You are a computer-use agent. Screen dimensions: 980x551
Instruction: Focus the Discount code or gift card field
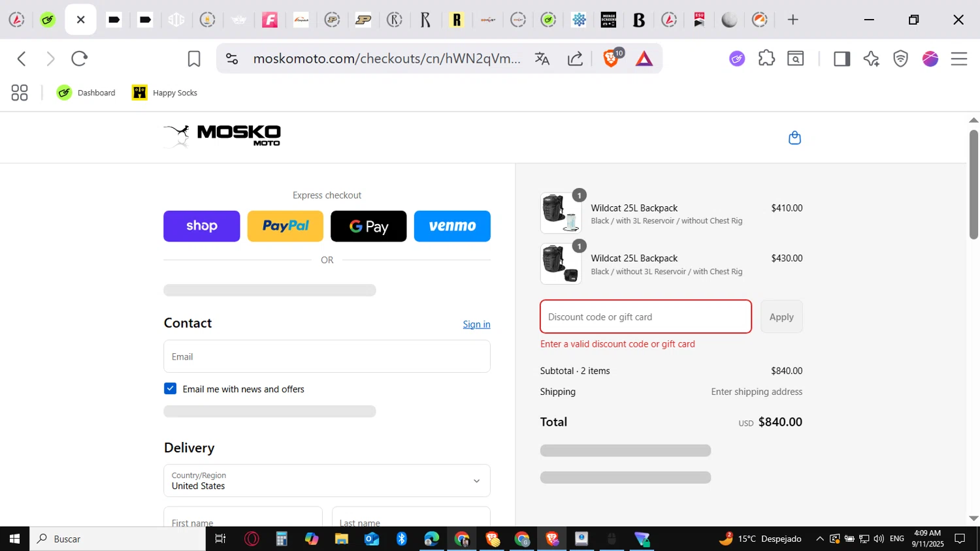[x=645, y=317]
